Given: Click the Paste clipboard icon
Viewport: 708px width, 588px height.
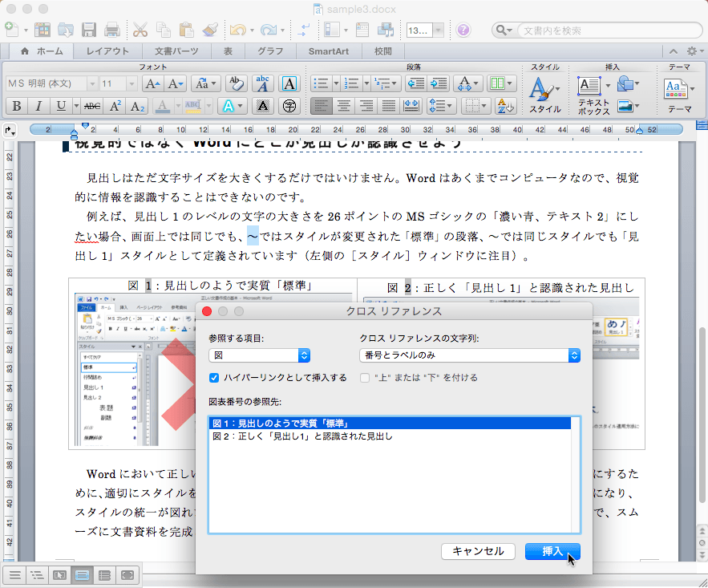Looking at the screenshot, I should [186, 30].
